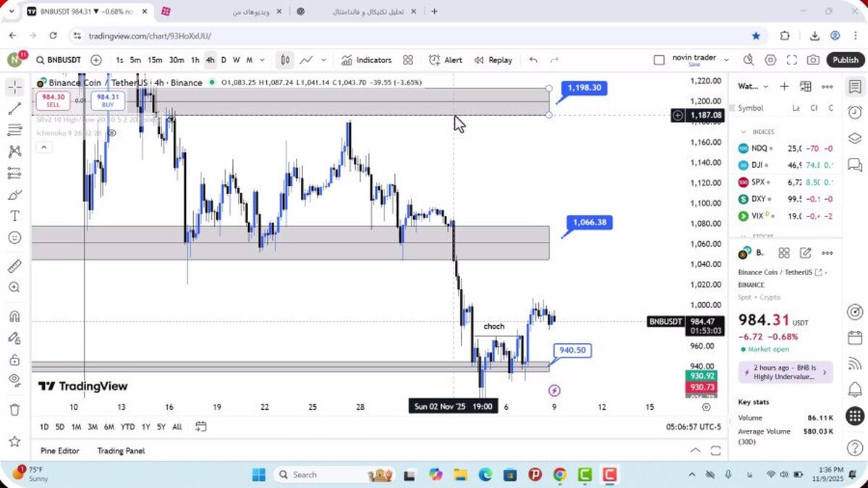Screen dimensions: 868x488
Task: Open the chats panel icon
Action: [855, 164]
